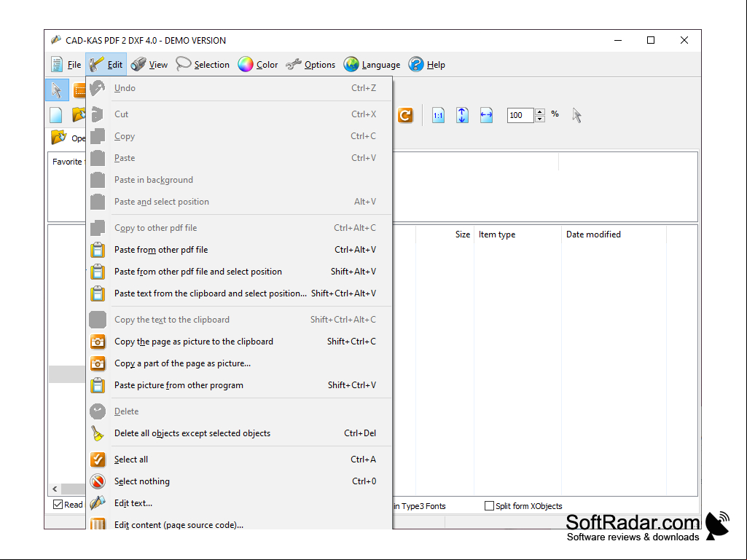
Task: Open the Selection menu
Action: point(203,65)
